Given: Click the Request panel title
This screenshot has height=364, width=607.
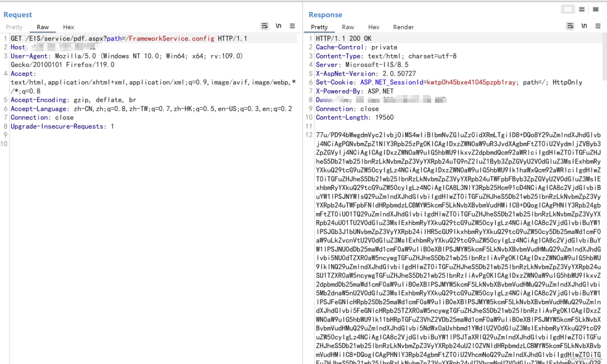Looking at the screenshot, I should pyautogui.click(x=18, y=14).
